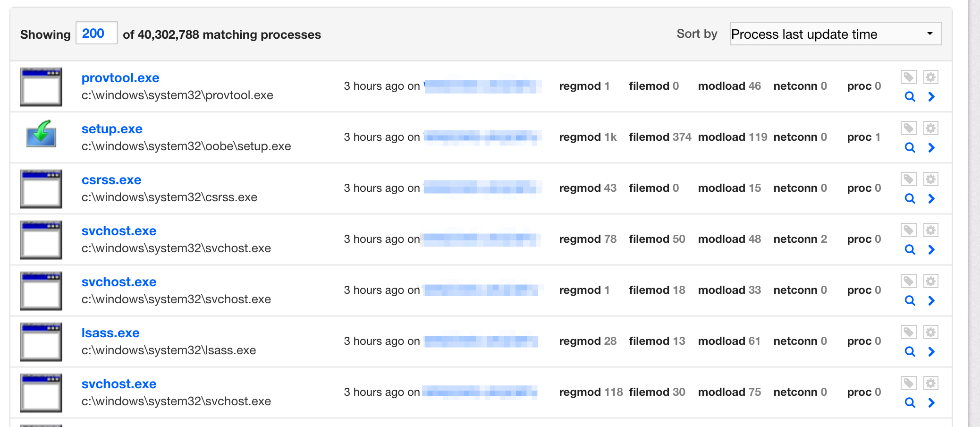The image size is (980, 427).
Task: Click the tag icon in lsass.exe row
Action: [908, 332]
